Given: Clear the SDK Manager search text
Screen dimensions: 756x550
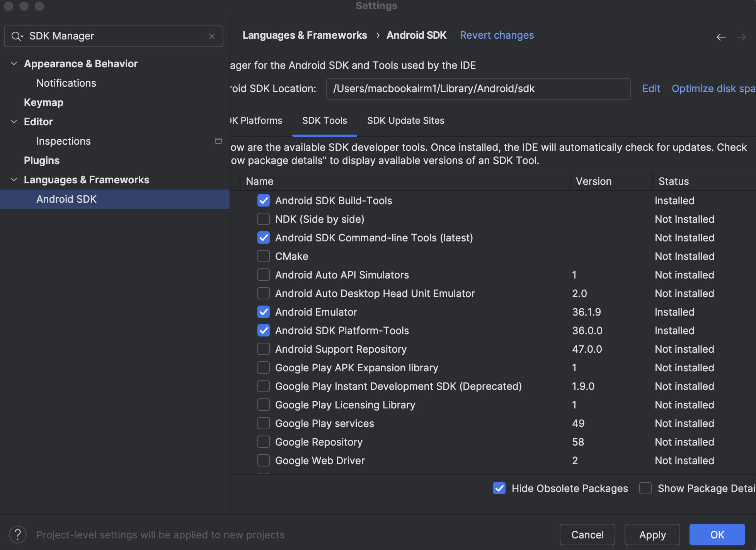Looking at the screenshot, I should (x=212, y=36).
